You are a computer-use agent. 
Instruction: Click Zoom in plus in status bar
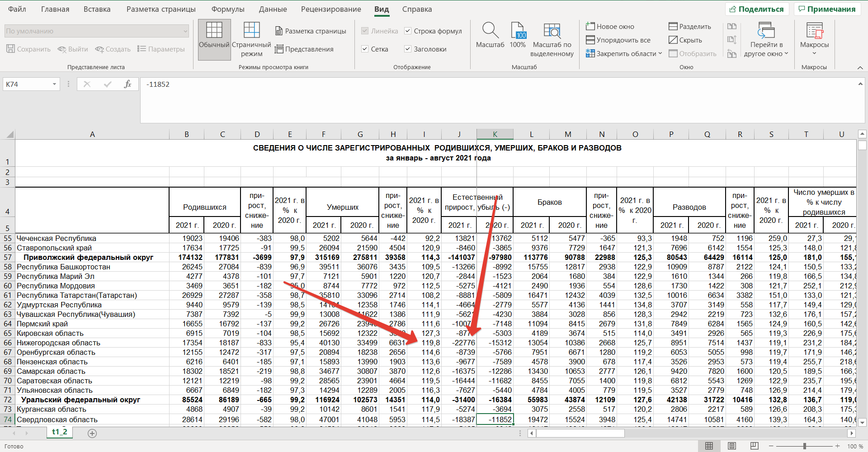click(838, 446)
